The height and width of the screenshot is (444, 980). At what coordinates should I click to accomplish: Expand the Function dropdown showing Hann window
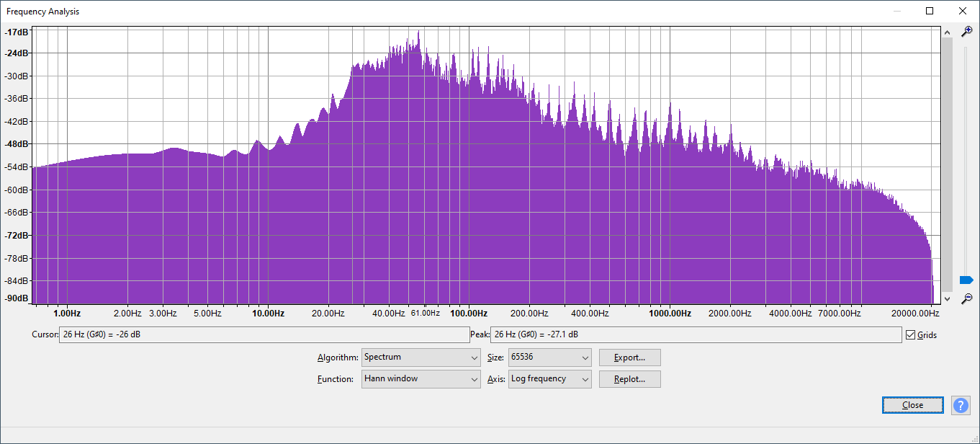(x=421, y=379)
